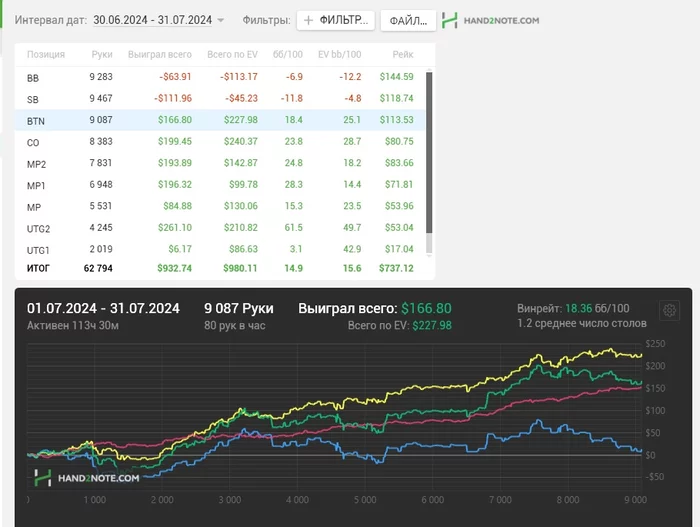Select the CO position row
700x527 pixels.
(220, 142)
